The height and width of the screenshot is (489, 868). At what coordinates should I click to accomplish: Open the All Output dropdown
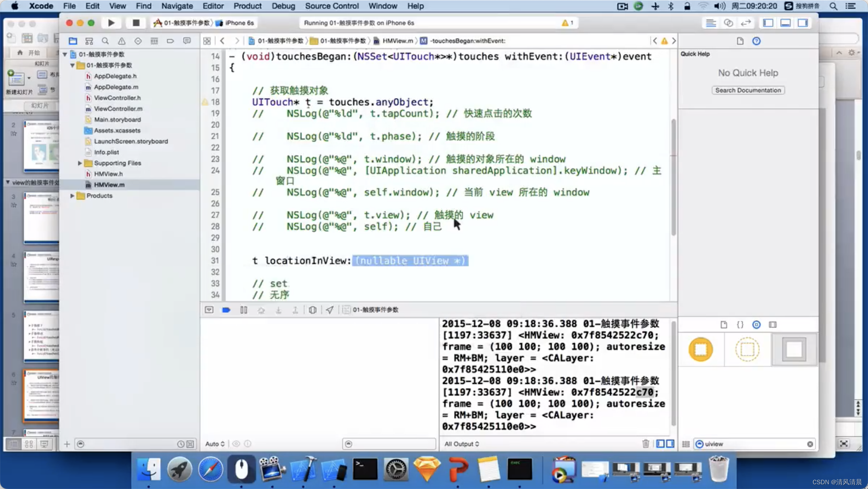(462, 444)
